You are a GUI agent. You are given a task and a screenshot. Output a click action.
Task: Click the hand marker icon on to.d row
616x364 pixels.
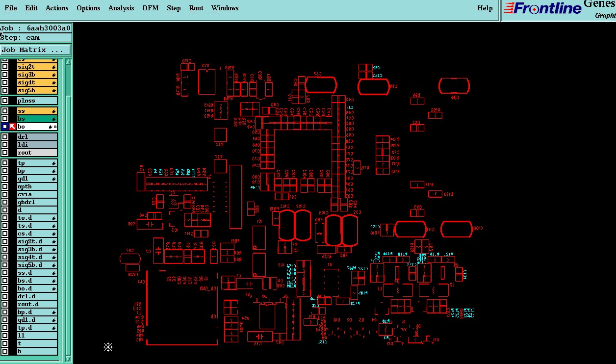(54, 218)
